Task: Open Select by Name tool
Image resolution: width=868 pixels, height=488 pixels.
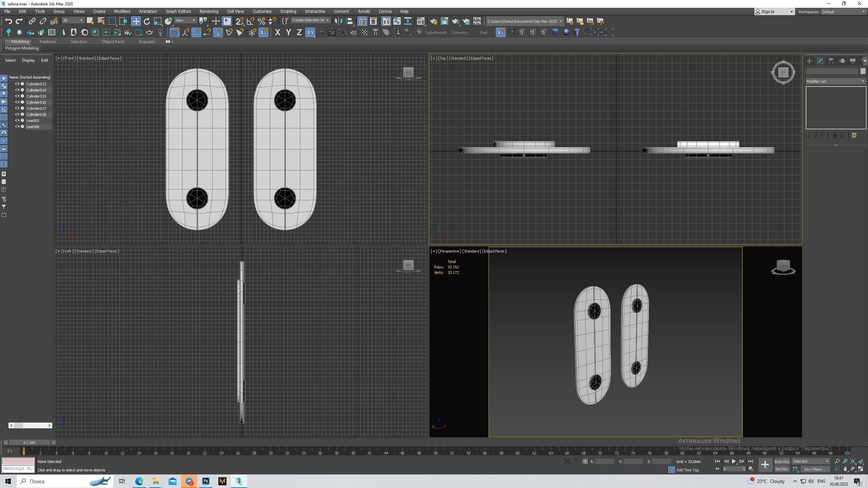Action: tap(101, 21)
